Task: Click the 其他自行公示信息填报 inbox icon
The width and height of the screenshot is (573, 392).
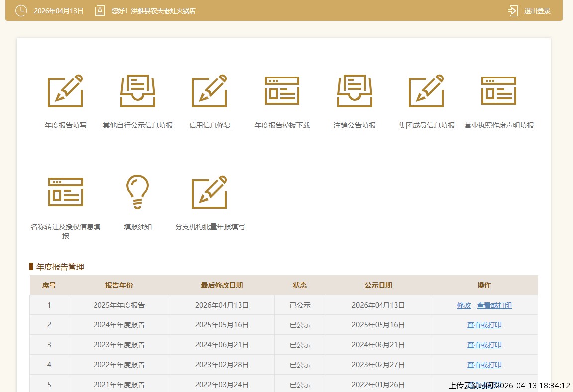Action: coord(138,91)
